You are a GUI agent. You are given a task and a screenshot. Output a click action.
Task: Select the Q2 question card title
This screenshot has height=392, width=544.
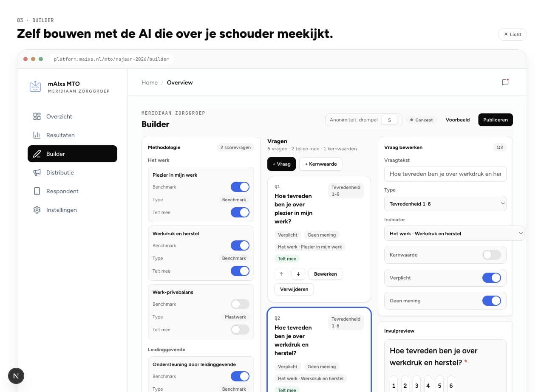tap(293, 340)
